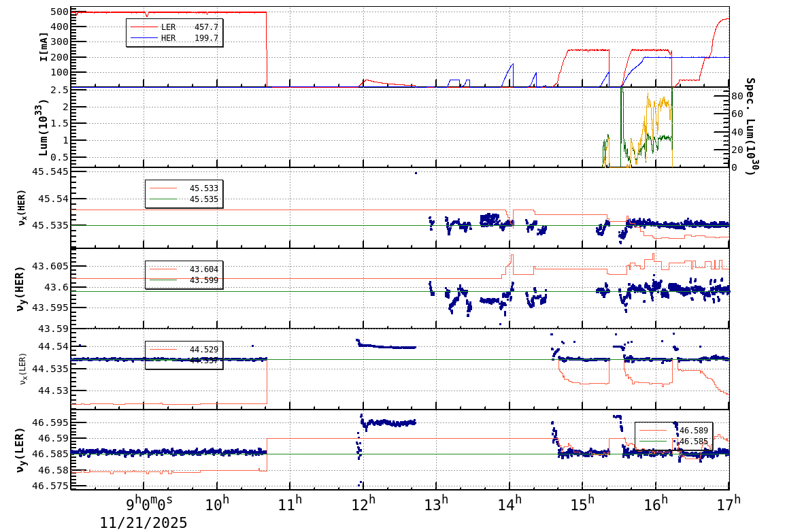Click the green 46.585 legend value in νy(LER) legend
This screenshot has width=785, height=532.
693,442
